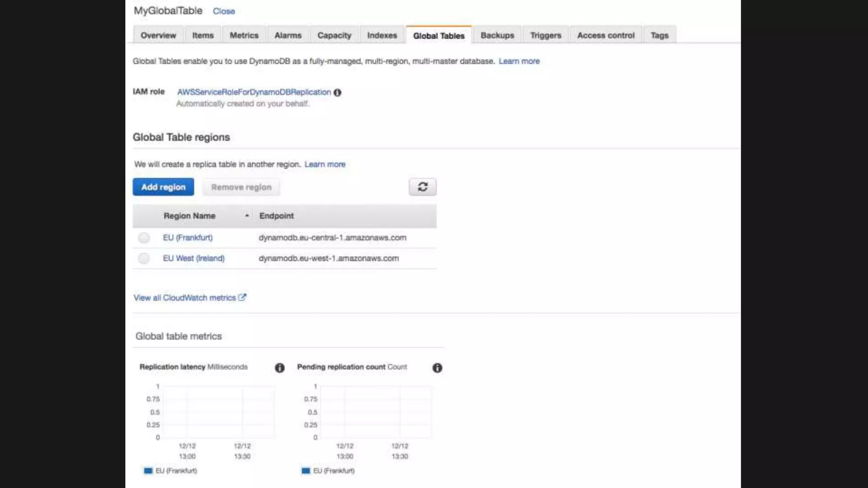
Task: Select the EU (Frankfurt) radio button
Action: (144, 238)
